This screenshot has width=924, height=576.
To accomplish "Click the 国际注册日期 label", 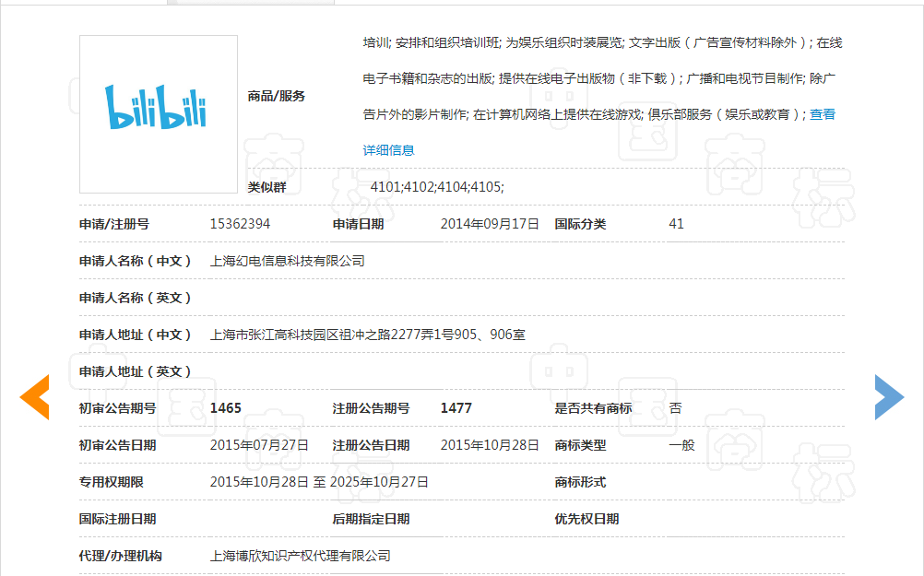I will 117,519.
